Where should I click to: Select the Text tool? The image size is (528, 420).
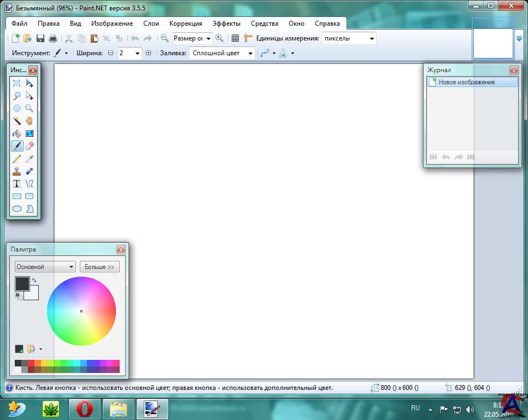pyautogui.click(x=17, y=184)
